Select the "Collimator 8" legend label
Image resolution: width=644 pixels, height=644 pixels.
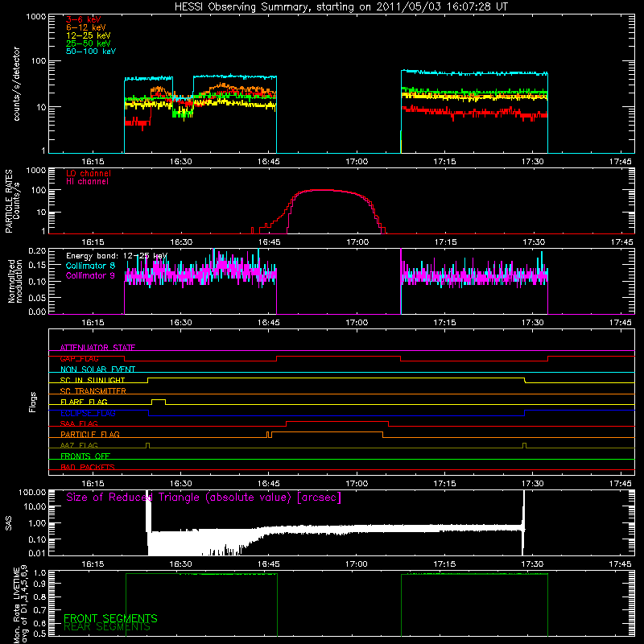click(90, 266)
